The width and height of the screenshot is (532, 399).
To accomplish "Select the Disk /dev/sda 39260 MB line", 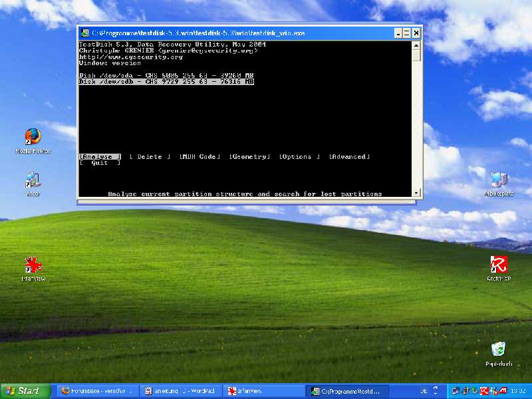I will click(x=166, y=75).
